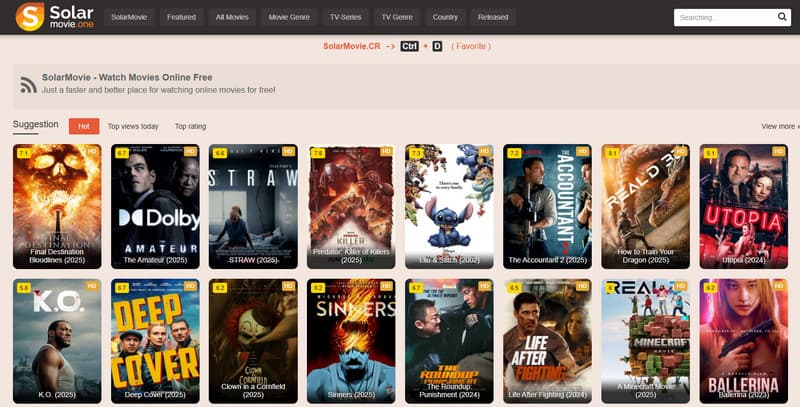
Task: Open the SolarMovie nav menu item
Action: 129,17
